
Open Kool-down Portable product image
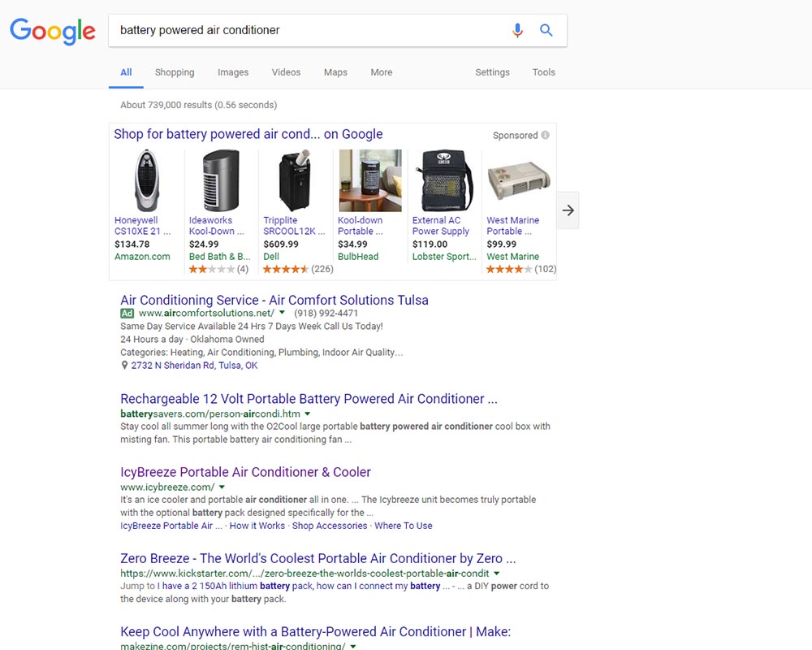pyautogui.click(x=369, y=180)
